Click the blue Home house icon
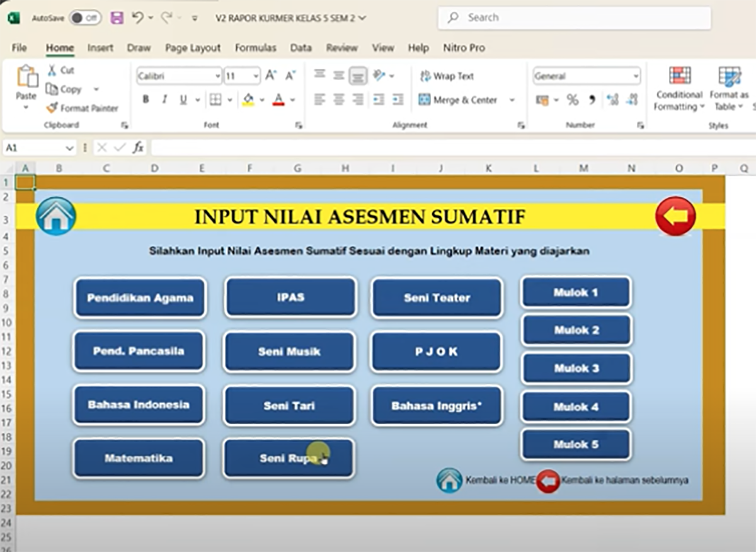Screen dimensions: 756x552 (56, 216)
